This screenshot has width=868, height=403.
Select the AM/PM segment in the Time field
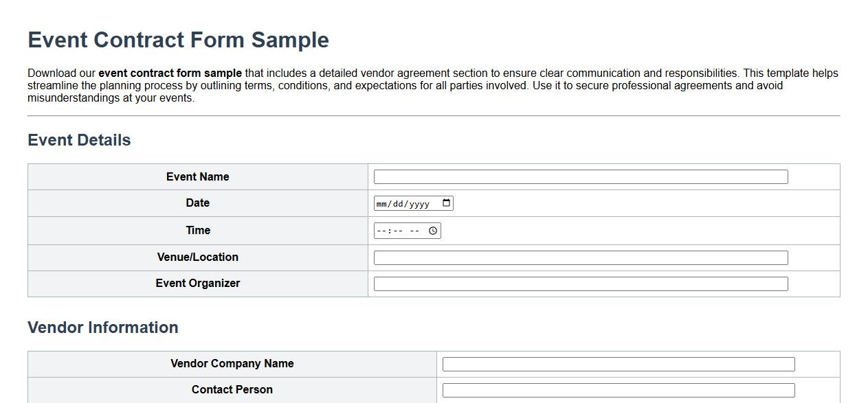point(415,231)
